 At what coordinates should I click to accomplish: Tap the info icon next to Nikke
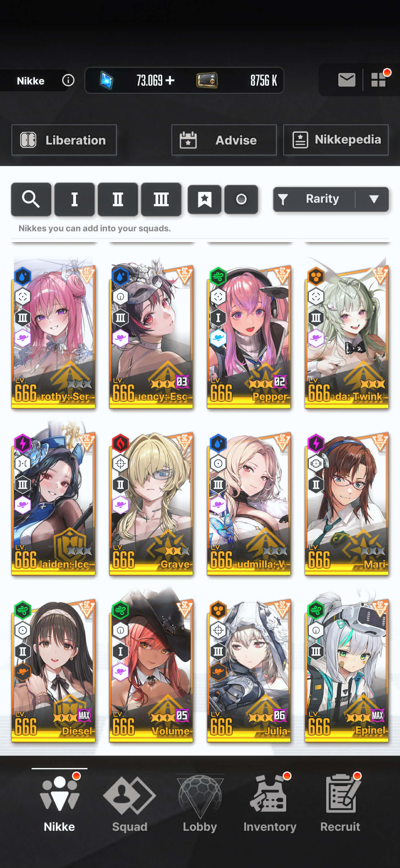point(68,80)
